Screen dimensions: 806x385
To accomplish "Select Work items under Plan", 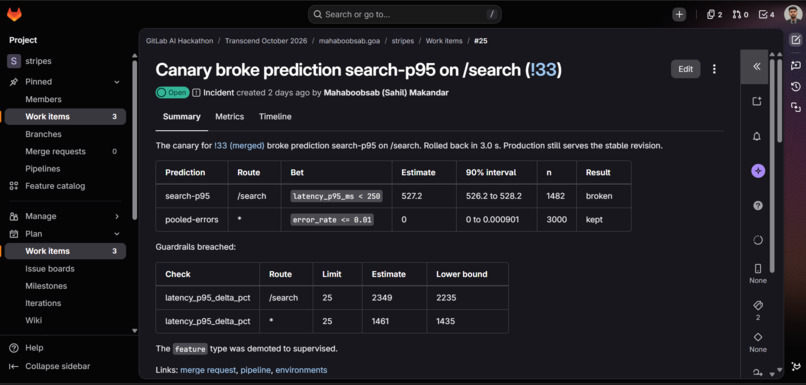I will click(x=65, y=251).
